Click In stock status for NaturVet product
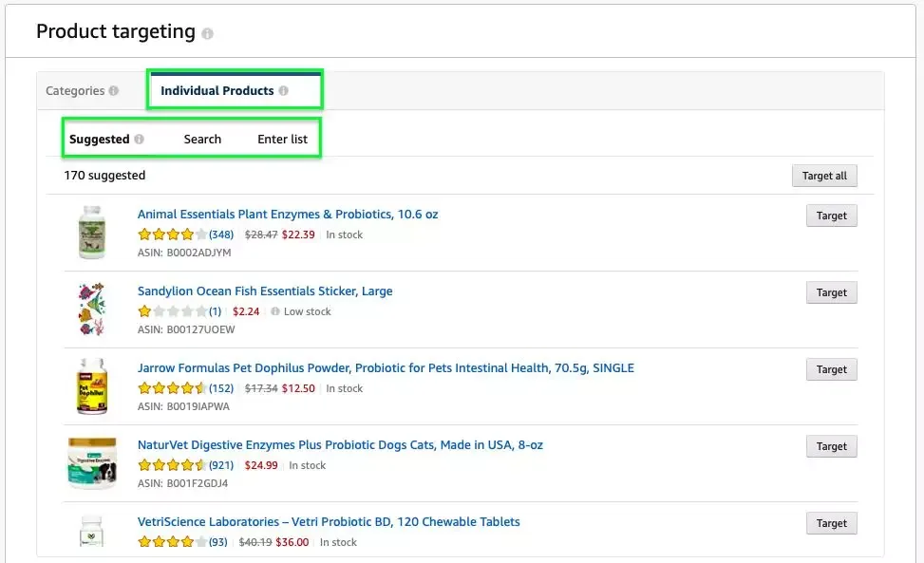Screen dimensions: 924x563 [307, 465]
